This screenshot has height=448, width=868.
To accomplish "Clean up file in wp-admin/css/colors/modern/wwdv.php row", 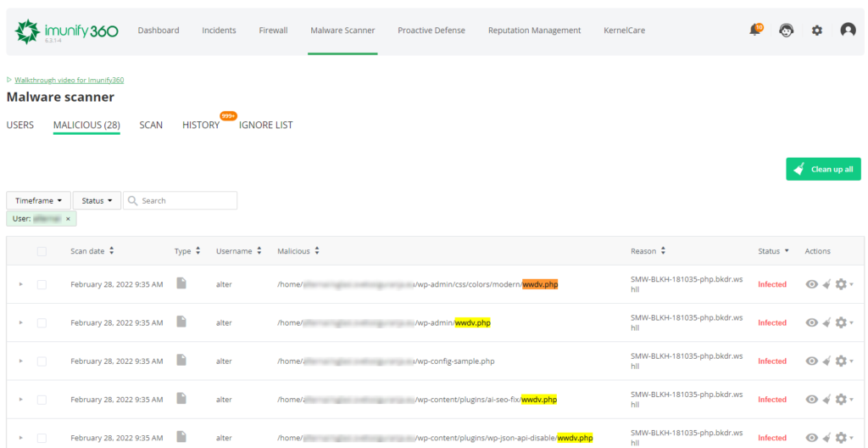I will pos(826,284).
